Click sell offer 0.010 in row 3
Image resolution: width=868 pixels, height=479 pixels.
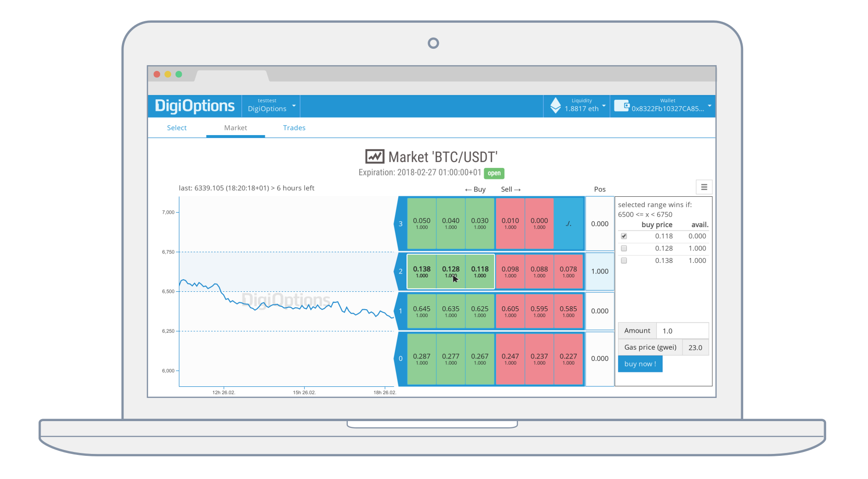510,223
